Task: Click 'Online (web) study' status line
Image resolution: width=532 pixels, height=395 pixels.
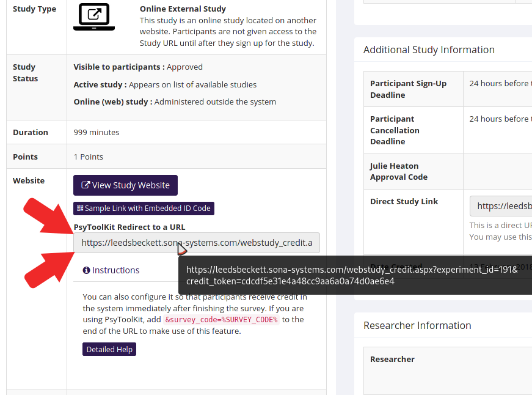Action: tap(175, 102)
